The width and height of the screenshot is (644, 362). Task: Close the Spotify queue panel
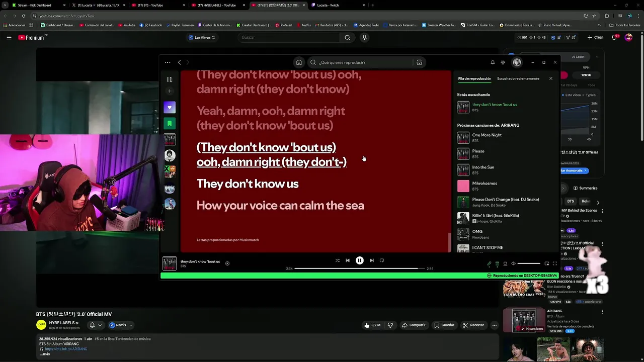[x=551, y=78]
